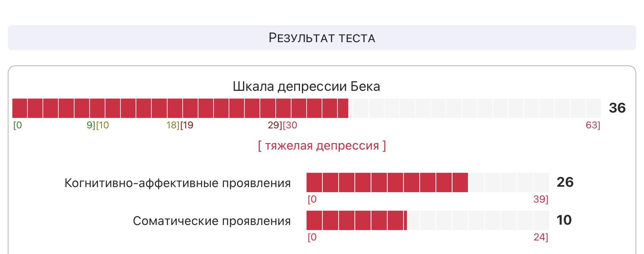Click the total score 36

[617, 108]
